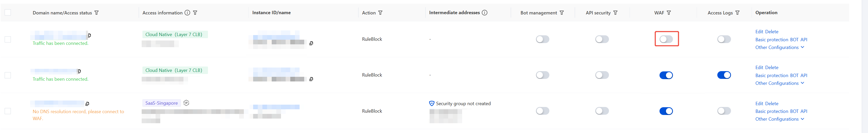Screen dimensions: 868x133
Task: Enable Bot management for the SaaS-Singapore row
Action: click(542, 111)
